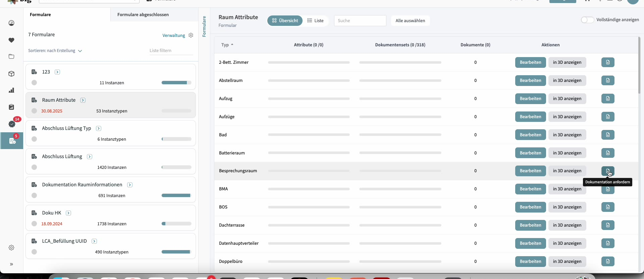Click Bearbeiten for Doppelbüro row
644x279 pixels.
(x=530, y=262)
